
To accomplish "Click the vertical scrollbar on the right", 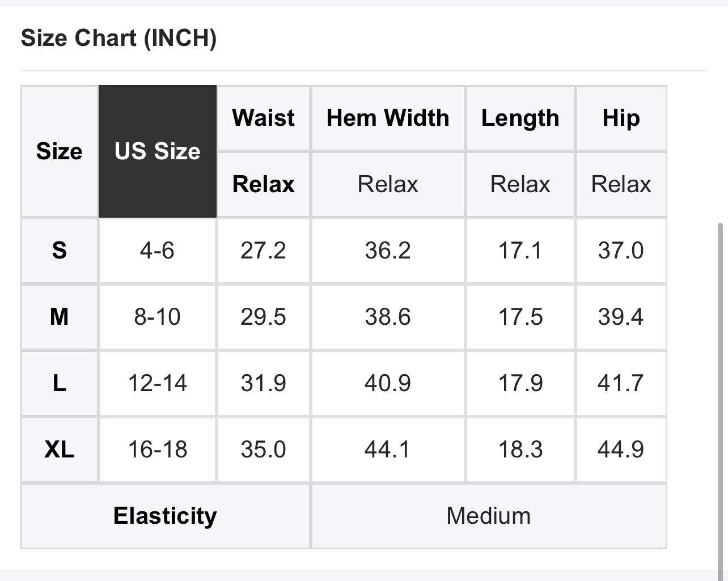I will click(721, 397).
